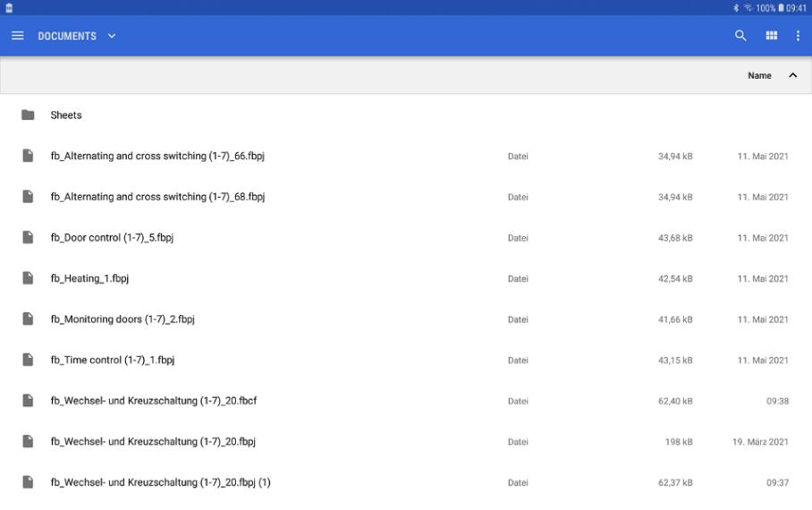Click the 41,66 kB size value
The height and width of the screenshot is (510, 812).
pyautogui.click(x=675, y=319)
